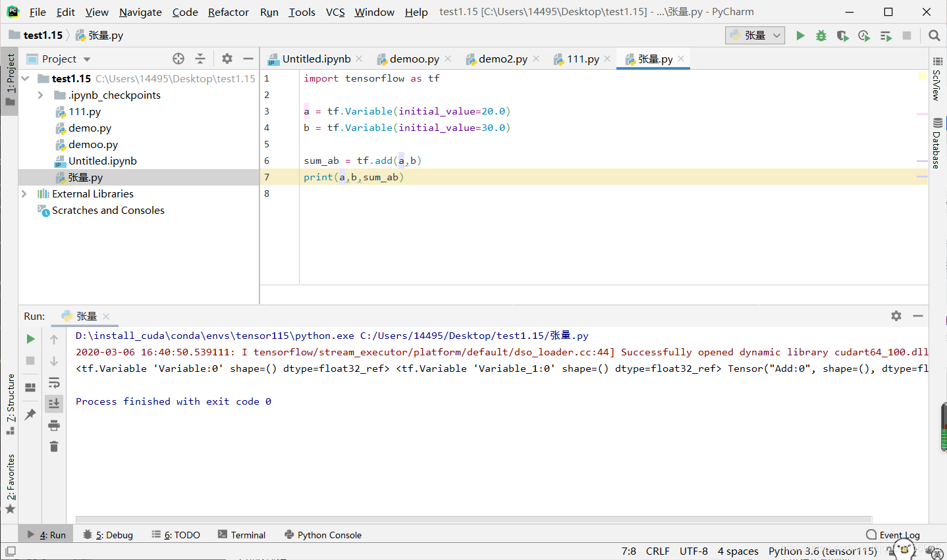Switch to 111.py editor tab
Screen dimensions: 947x560
point(583,59)
